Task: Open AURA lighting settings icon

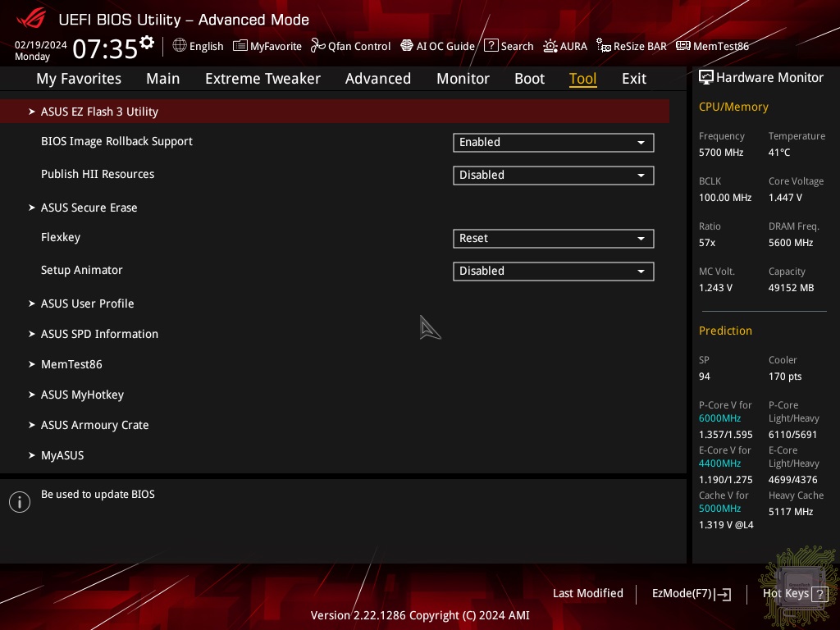Action: pos(550,46)
